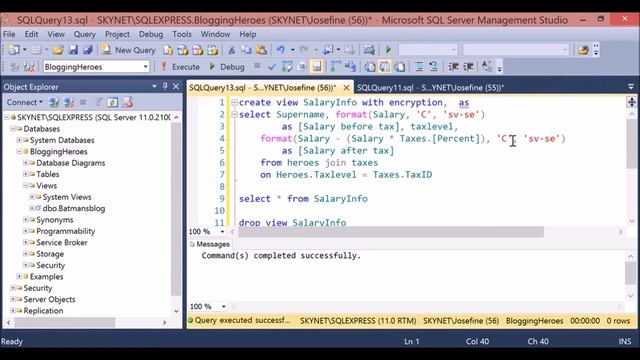Click the split editor handle above scrollbar
The image size is (640, 360).
pos(631,102)
